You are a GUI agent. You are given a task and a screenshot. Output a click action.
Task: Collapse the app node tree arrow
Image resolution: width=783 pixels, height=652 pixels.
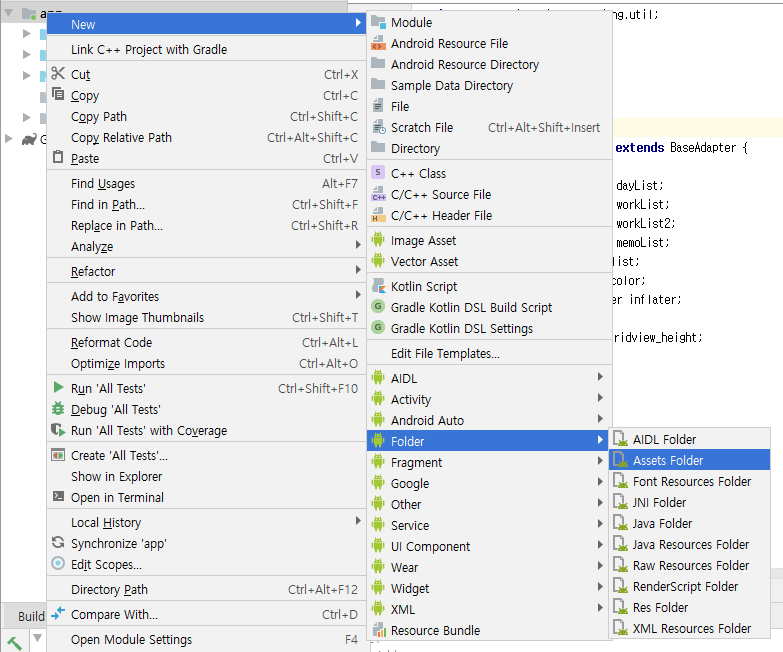click(8, 13)
